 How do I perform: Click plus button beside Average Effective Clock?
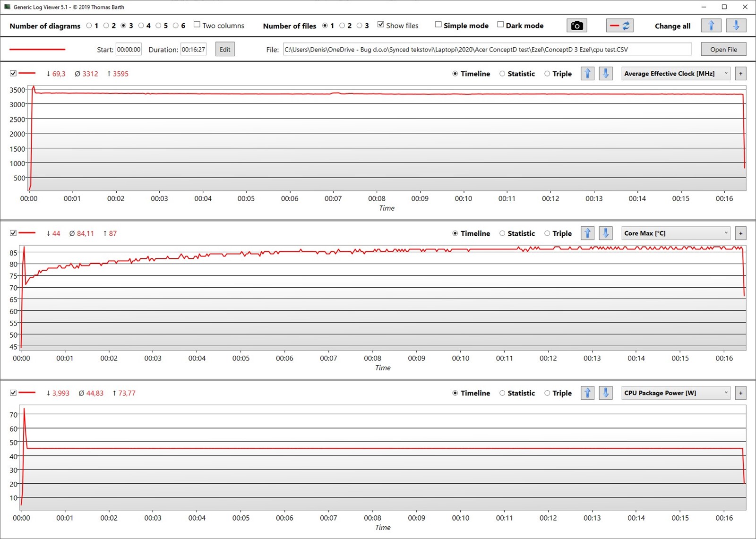tap(740, 74)
